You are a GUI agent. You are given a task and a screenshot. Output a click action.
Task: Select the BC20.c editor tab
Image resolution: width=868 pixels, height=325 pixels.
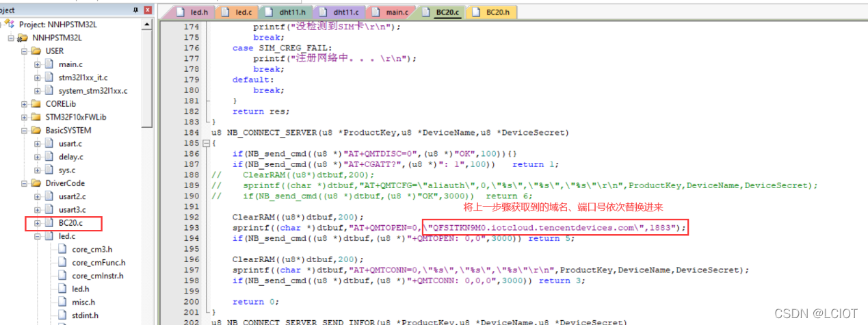click(x=440, y=12)
